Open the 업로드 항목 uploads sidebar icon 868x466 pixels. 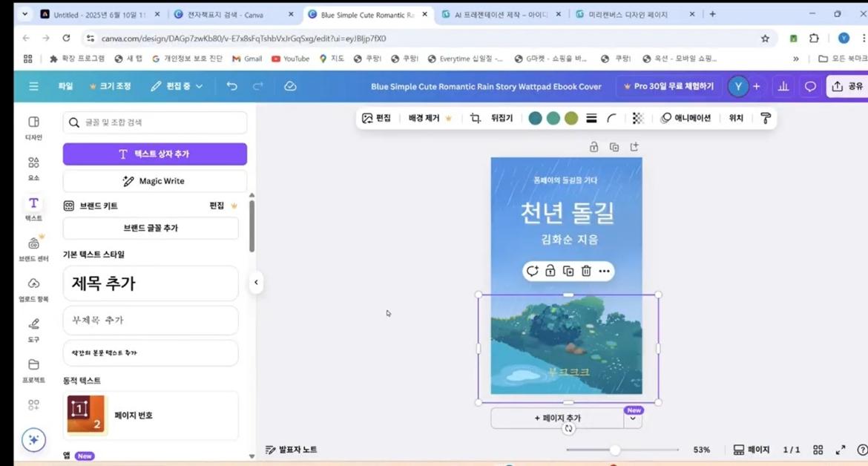(x=33, y=289)
